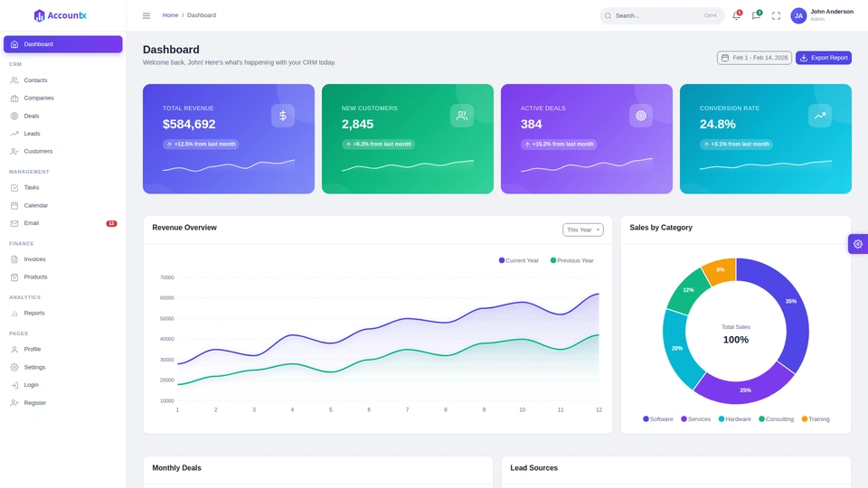Open the This Year dropdown

pyautogui.click(x=583, y=230)
